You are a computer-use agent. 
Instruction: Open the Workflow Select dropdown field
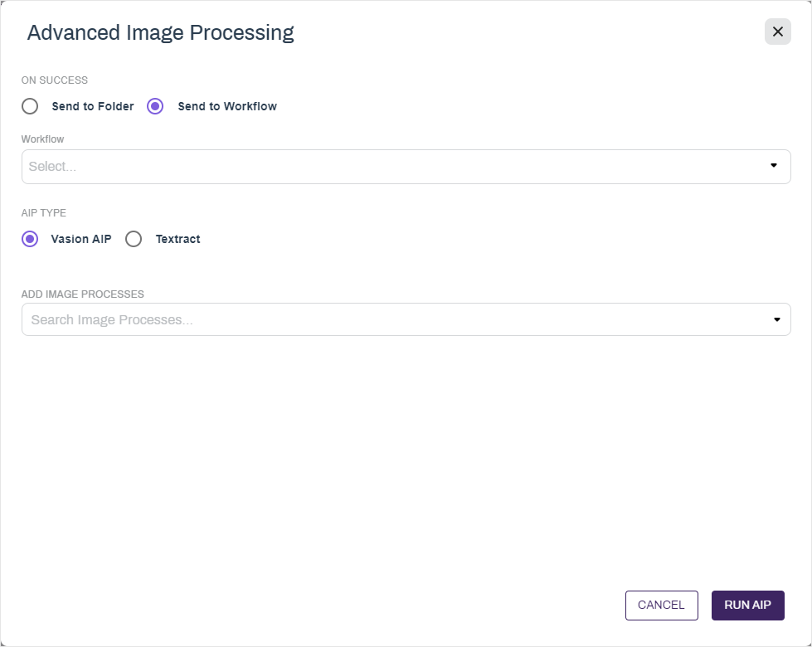pos(406,167)
